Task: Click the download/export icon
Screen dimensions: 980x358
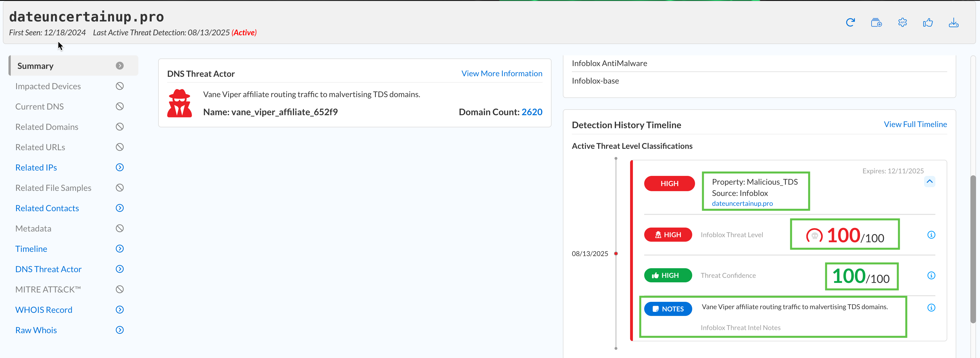Action: [x=953, y=23]
